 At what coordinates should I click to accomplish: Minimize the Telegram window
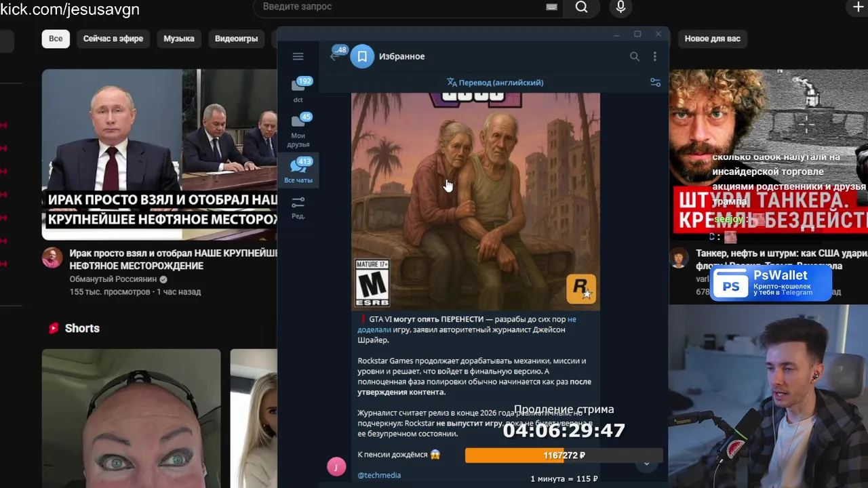(x=616, y=34)
